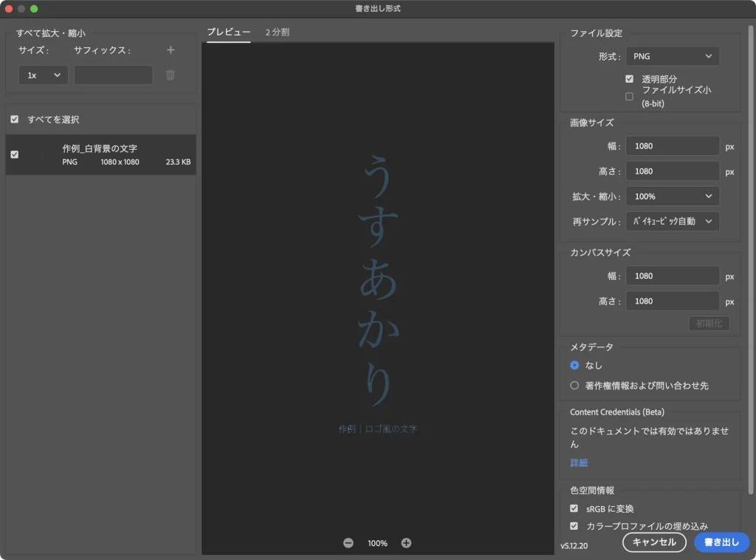This screenshot has width=756, height=560.
Task: Enable ファイルサイズ小 (8-bit) checkbox
Action: point(629,97)
